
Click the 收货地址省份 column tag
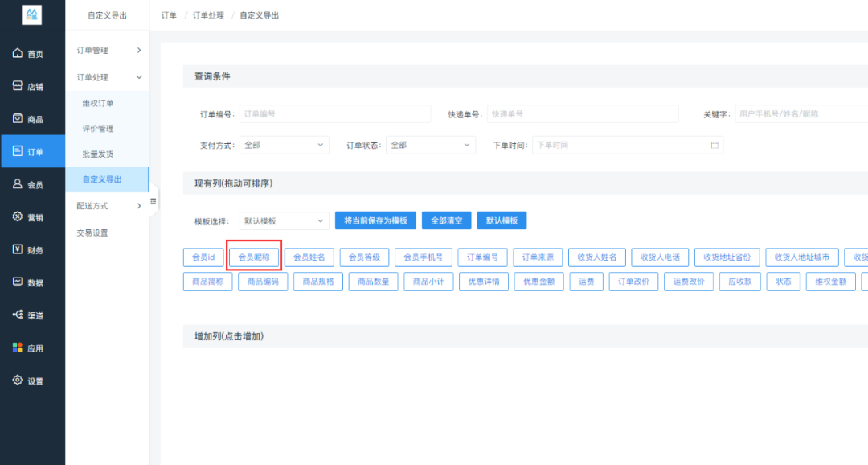click(x=727, y=257)
